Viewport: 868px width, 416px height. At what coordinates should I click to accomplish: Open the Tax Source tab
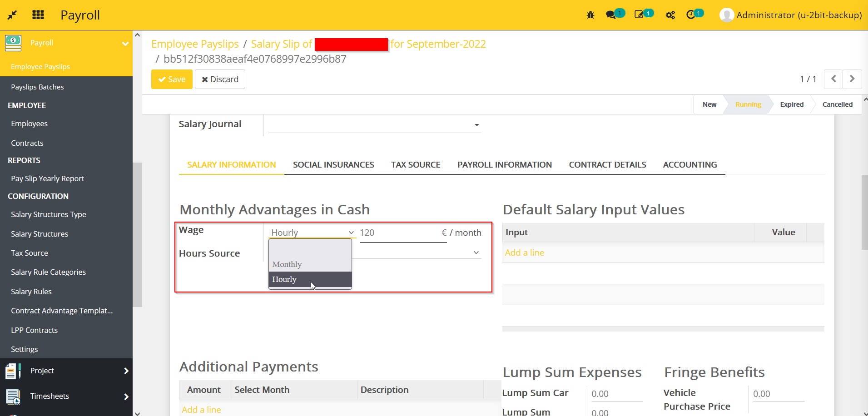[x=416, y=164]
